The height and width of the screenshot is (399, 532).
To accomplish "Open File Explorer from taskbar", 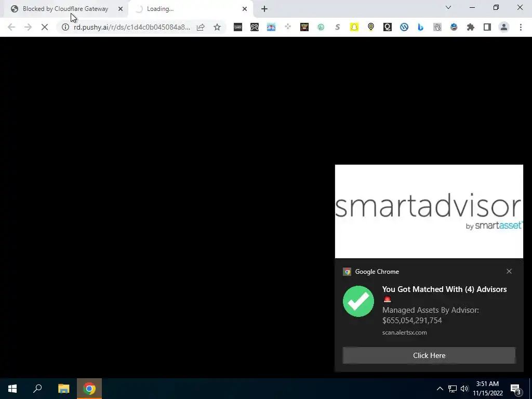I will pos(63,389).
